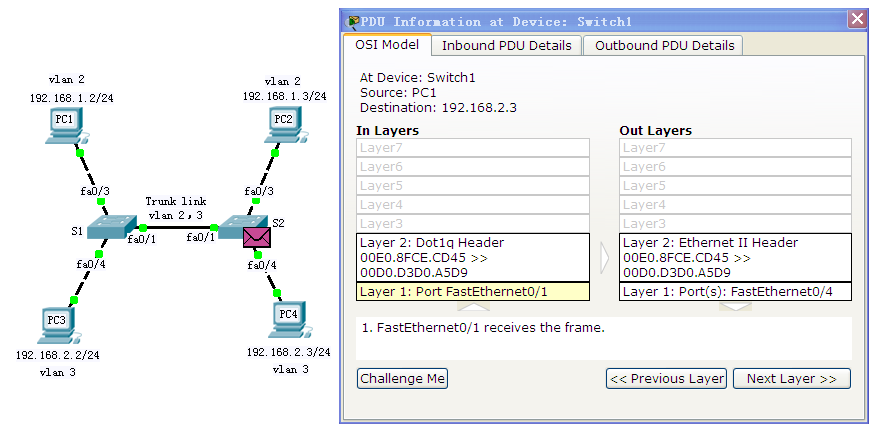The width and height of the screenshot is (876, 432).
Task: Click the down arrow below Out Layers
Action: [x=735, y=306]
